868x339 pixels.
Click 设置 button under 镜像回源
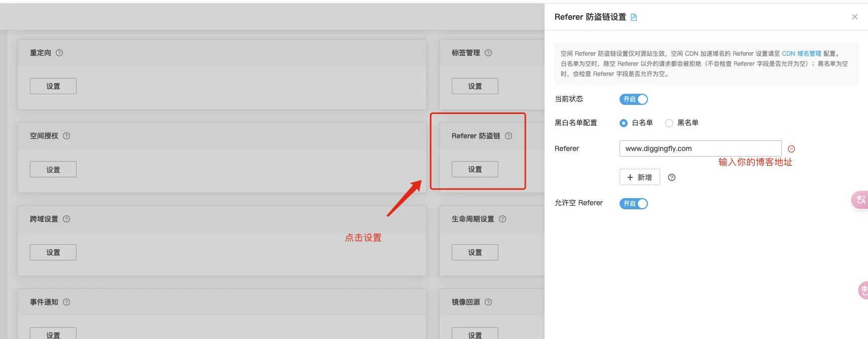point(475,333)
